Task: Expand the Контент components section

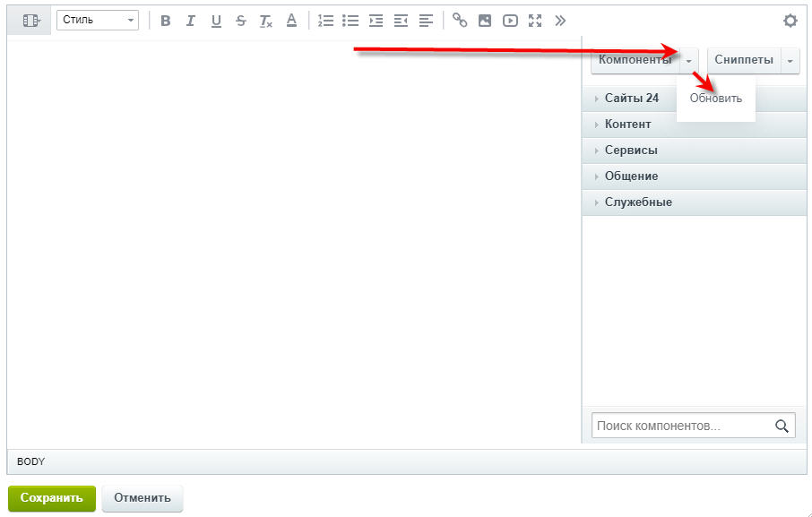Action: [x=627, y=125]
